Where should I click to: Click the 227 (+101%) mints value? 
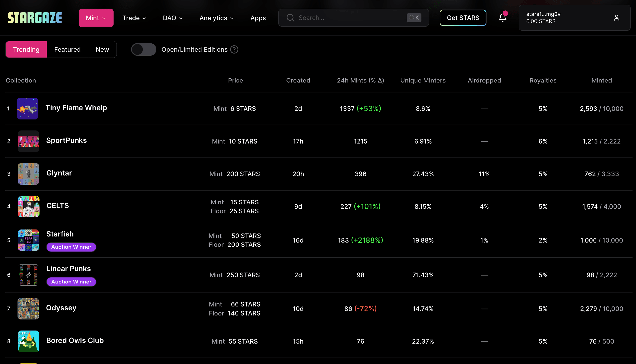tap(360, 207)
